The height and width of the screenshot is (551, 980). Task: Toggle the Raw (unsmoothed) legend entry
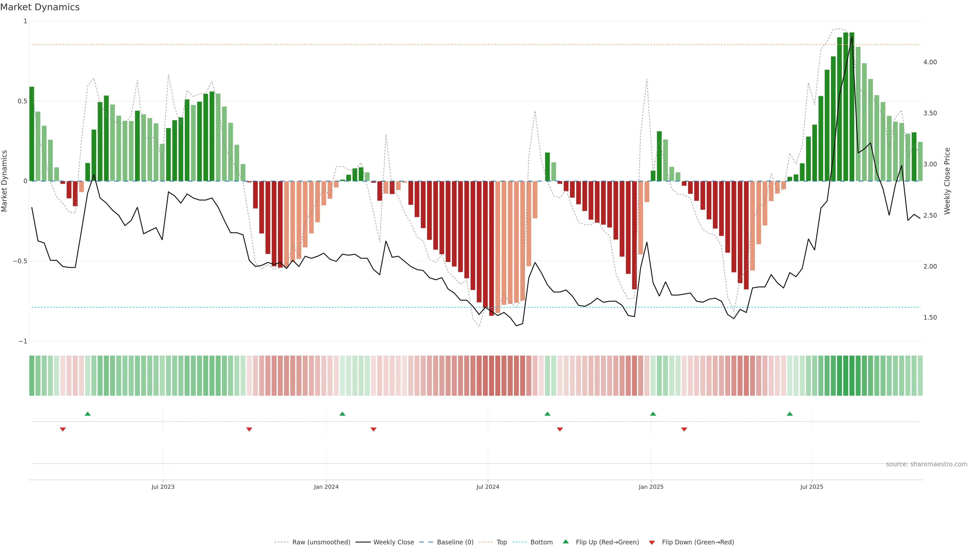[321, 542]
